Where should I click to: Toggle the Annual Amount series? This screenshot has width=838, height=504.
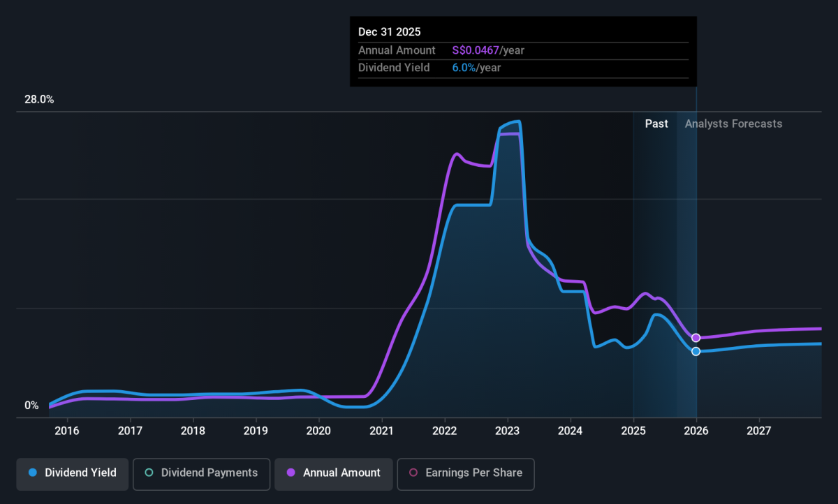(x=333, y=473)
